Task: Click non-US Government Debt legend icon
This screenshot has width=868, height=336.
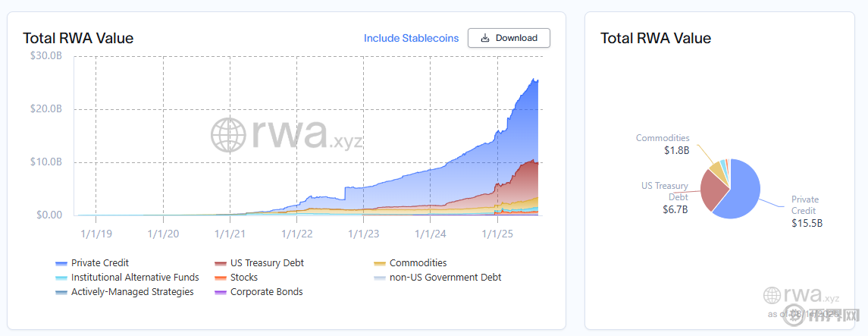Action: click(x=381, y=278)
